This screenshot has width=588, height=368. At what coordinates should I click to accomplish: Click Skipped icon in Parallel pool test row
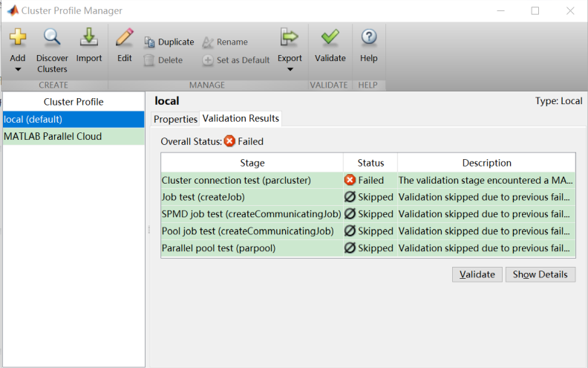pyautogui.click(x=350, y=248)
